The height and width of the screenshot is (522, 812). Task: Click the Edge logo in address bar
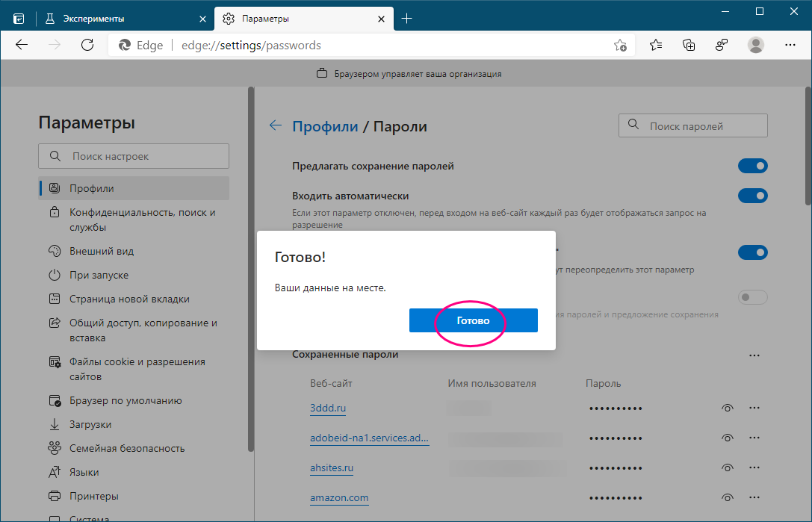point(125,46)
